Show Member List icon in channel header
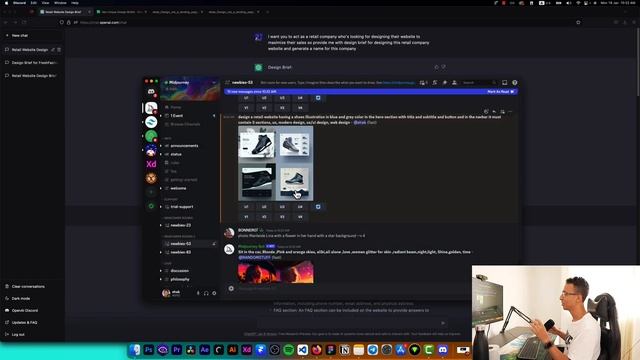 tap(454, 82)
